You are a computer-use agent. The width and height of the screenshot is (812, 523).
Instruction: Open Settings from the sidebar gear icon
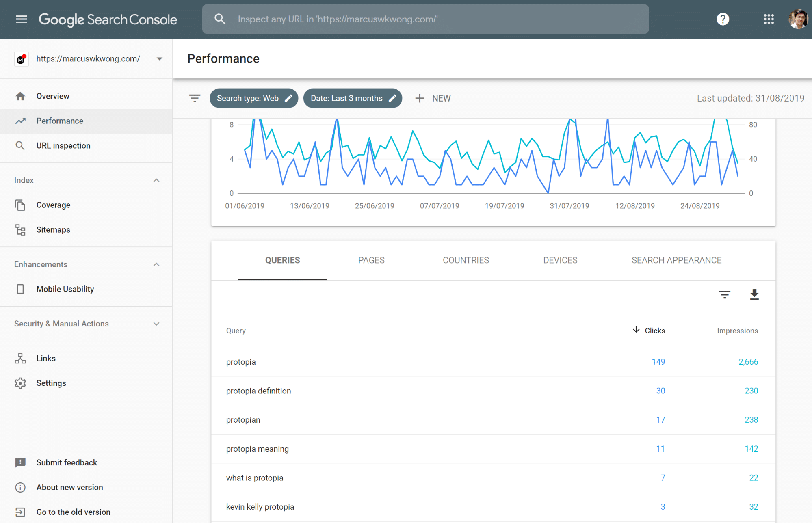[x=51, y=383]
